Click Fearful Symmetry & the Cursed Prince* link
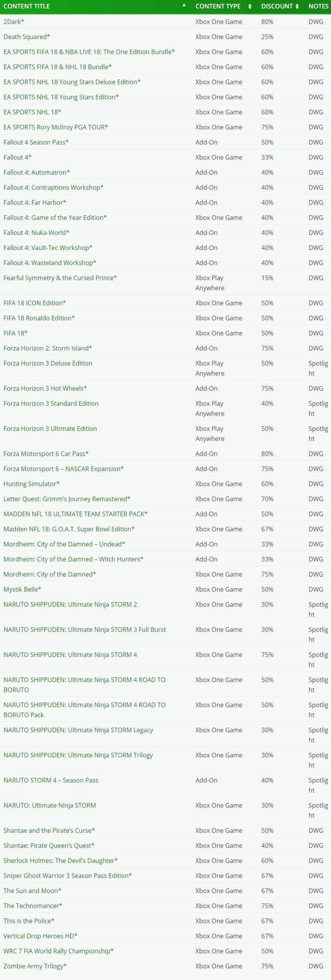The height and width of the screenshot is (980, 331). [x=60, y=278]
